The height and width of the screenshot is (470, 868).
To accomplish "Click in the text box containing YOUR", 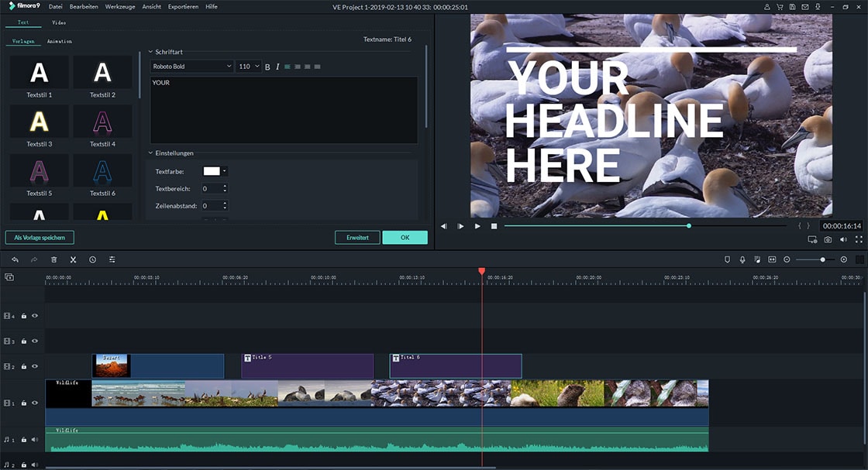I will [284, 109].
